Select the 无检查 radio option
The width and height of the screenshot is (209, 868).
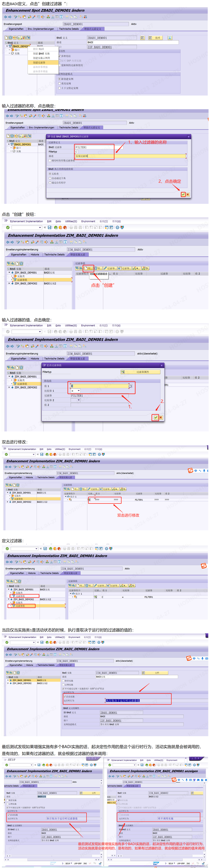[50, 174]
